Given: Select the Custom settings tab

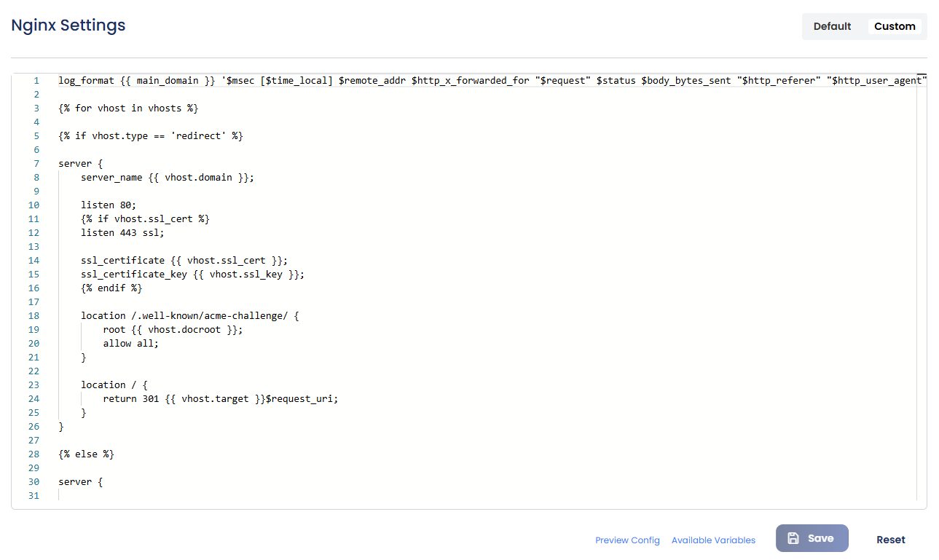Looking at the screenshot, I should point(895,26).
